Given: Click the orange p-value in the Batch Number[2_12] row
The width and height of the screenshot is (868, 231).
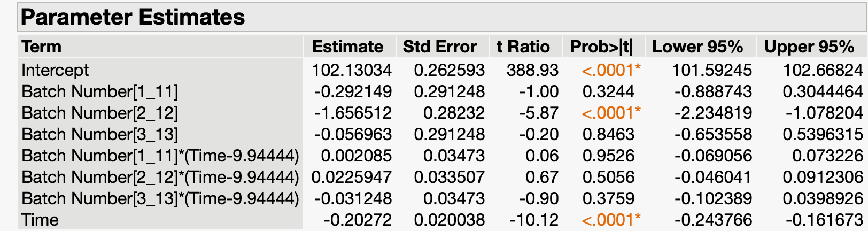Looking at the screenshot, I should [611, 113].
